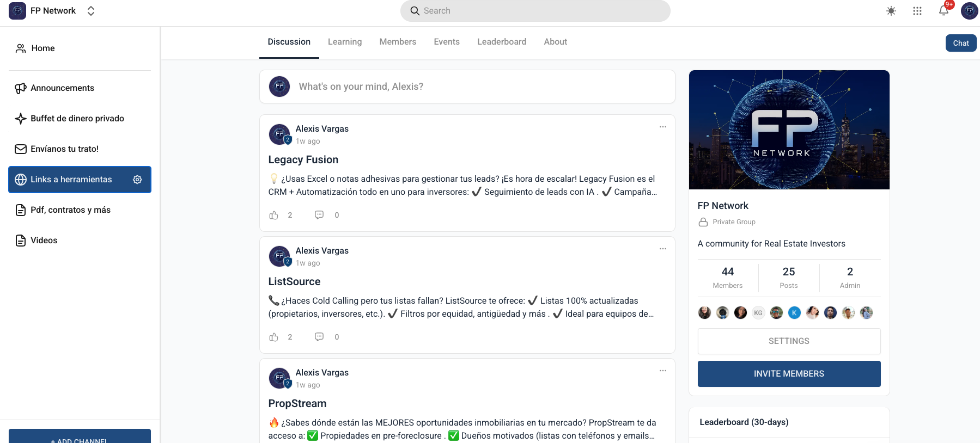This screenshot has width=980, height=443.
Task: Switch to the Leaderboard tab
Action: (502, 42)
